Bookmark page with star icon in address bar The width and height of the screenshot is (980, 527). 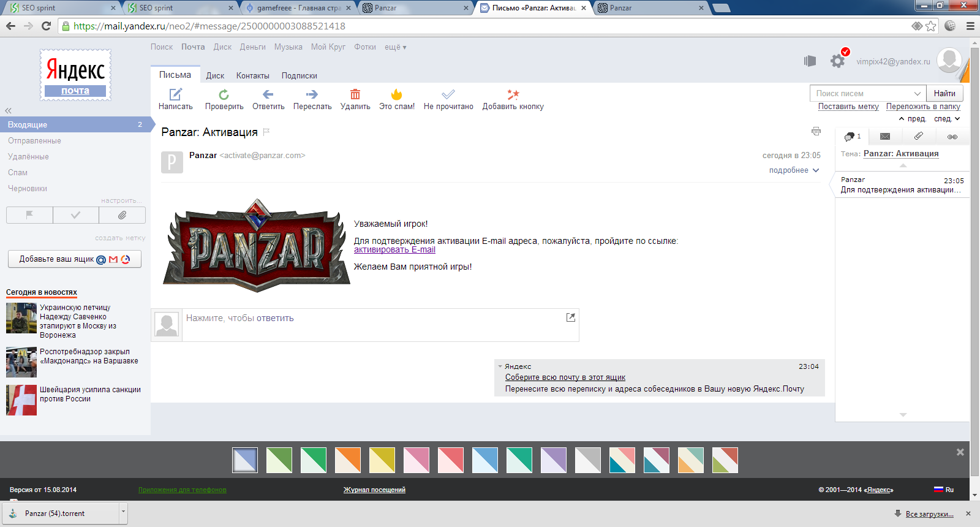[931, 26]
